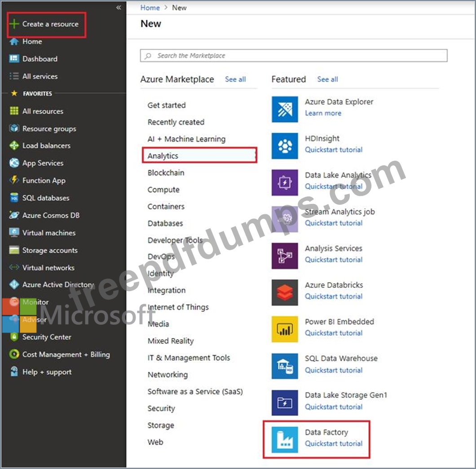Open the Analysis Services tile icon
The image size is (476, 469).
pos(285,256)
